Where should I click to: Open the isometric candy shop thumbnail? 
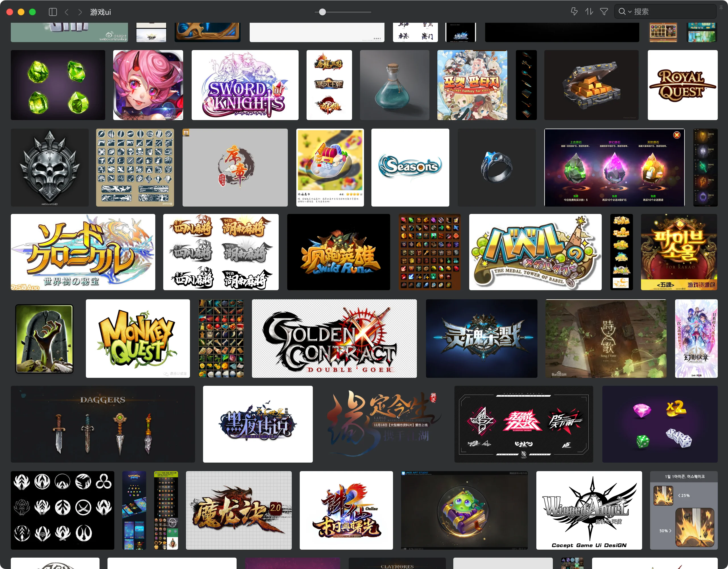(330, 168)
